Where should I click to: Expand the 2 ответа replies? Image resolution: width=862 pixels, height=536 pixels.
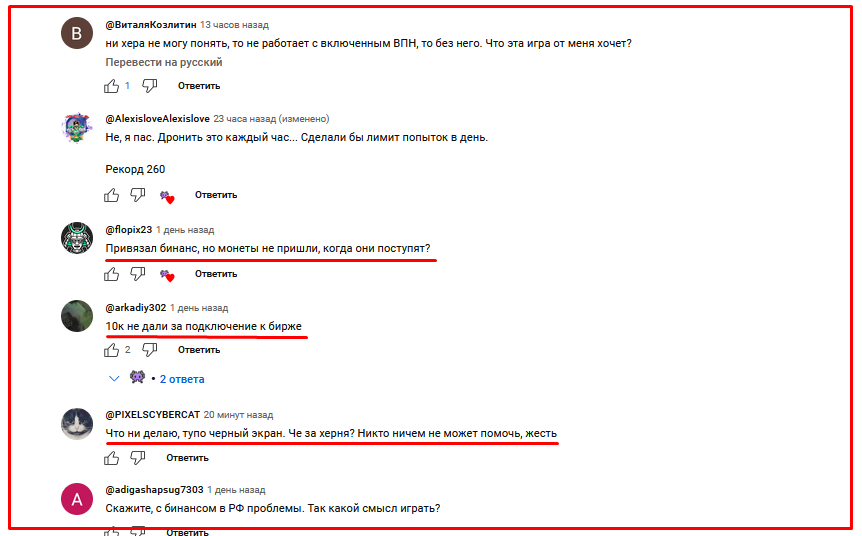[182, 379]
